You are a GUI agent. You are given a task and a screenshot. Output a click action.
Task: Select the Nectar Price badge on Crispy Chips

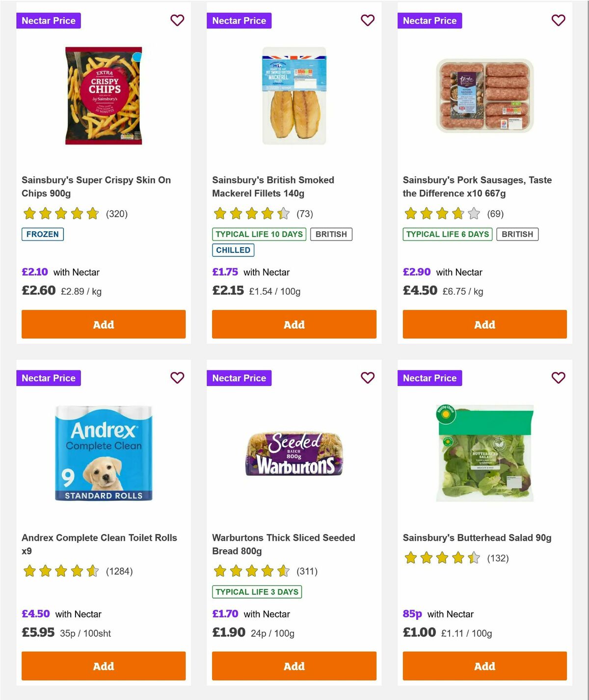point(49,21)
